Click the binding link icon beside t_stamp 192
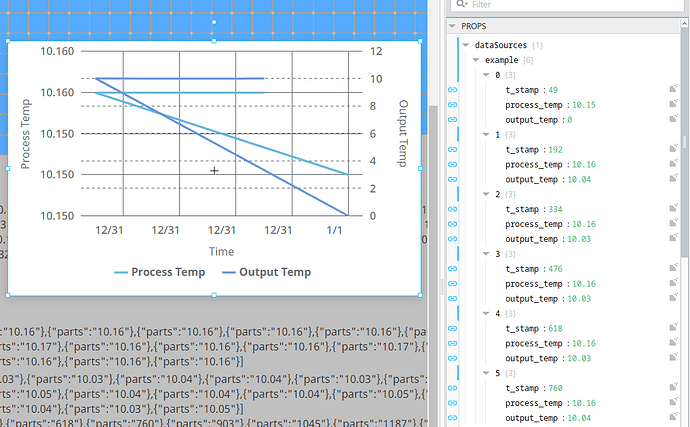Viewport: 690px width, 427px height. coord(452,150)
